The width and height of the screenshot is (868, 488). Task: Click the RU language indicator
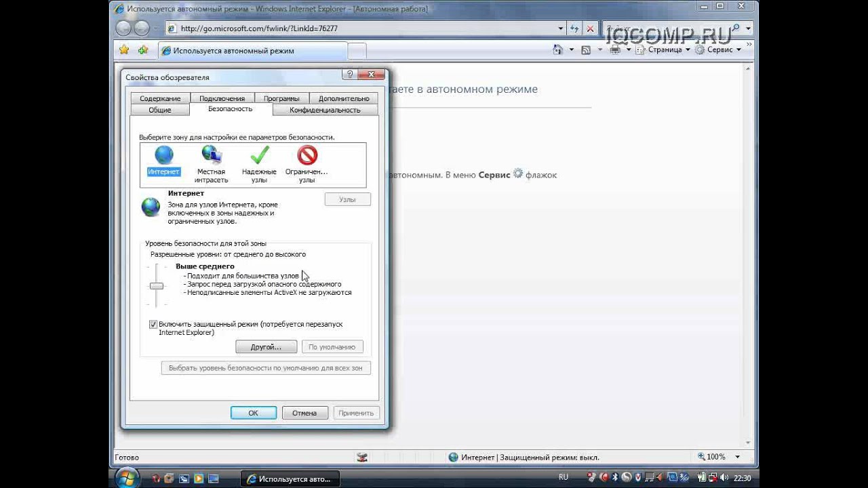[x=564, y=478]
